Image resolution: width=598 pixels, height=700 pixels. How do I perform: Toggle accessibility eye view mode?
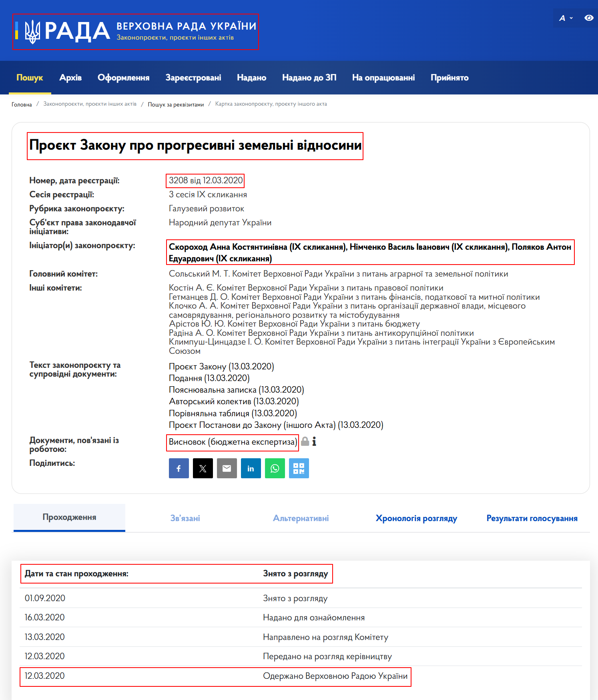click(589, 18)
